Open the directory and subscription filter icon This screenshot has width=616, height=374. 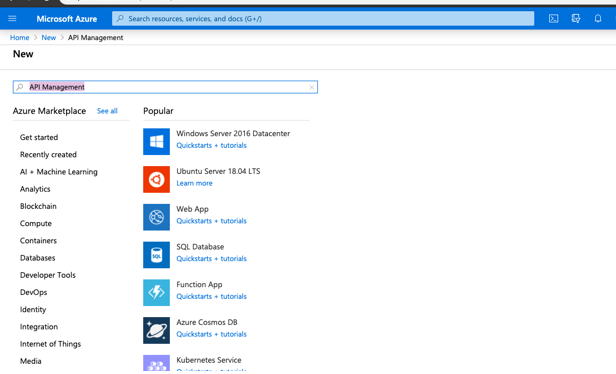point(576,18)
